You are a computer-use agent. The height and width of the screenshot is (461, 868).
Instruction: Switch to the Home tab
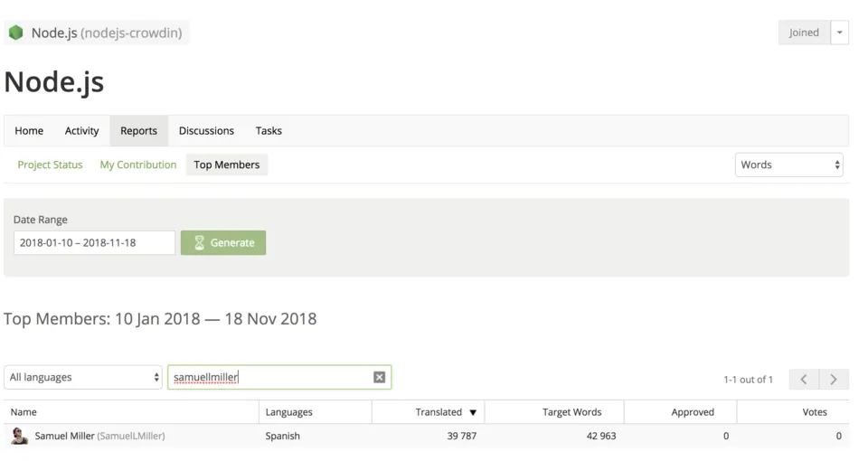coord(29,131)
